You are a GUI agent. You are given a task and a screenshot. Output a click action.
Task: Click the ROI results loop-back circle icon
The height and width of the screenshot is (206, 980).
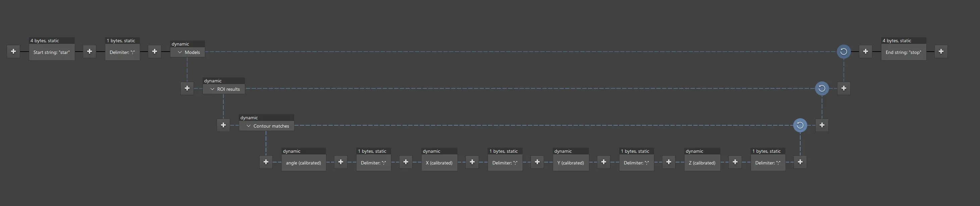click(x=822, y=88)
